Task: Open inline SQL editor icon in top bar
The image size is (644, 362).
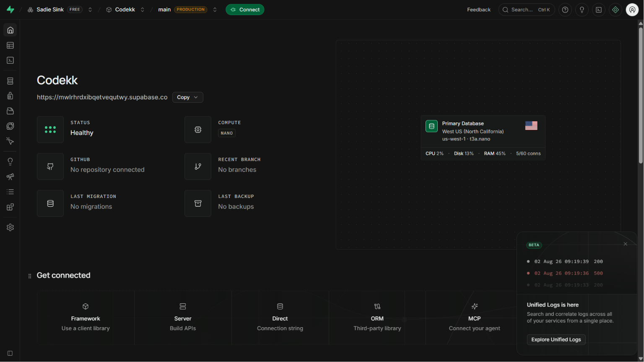Action: pyautogui.click(x=599, y=10)
